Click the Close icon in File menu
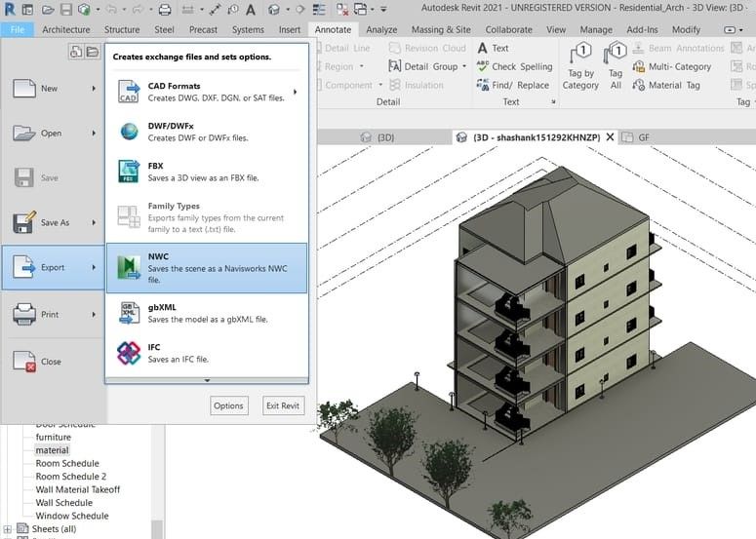 click(24, 362)
